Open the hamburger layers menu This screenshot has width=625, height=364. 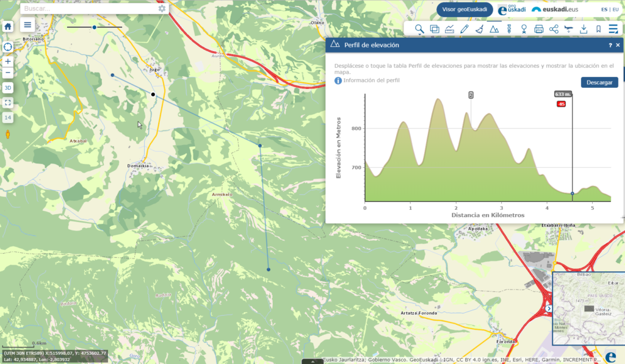(x=27, y=25)
